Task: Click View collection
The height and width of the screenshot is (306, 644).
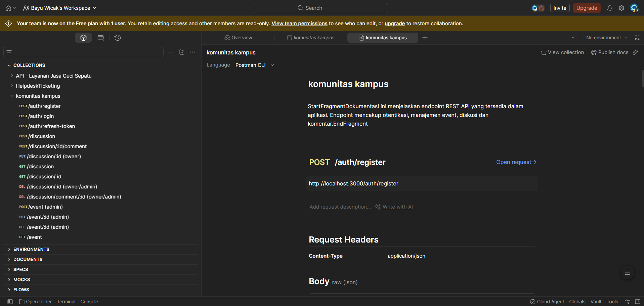Action: (563, 52)
